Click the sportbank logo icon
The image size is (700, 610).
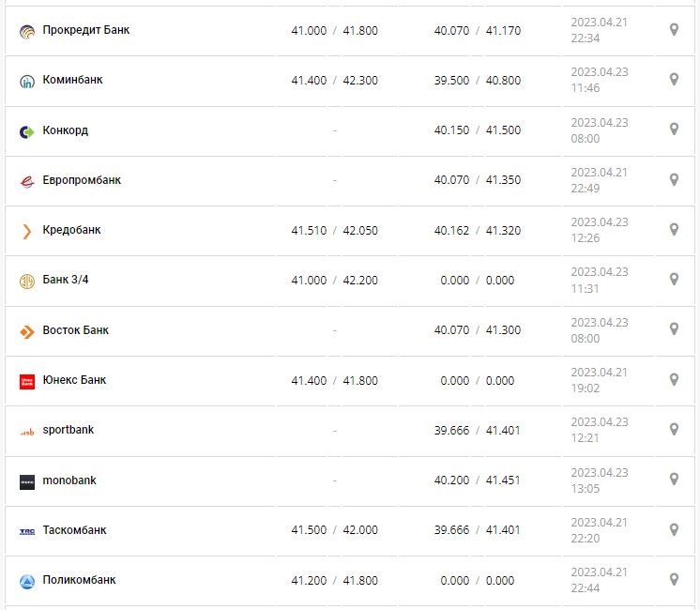[x=27, y=431]
